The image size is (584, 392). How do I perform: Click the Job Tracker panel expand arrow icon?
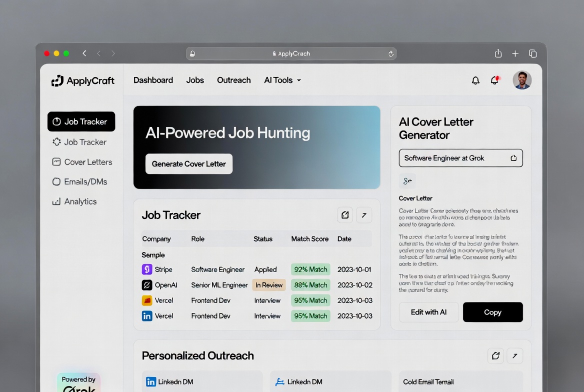click(364, 215)
